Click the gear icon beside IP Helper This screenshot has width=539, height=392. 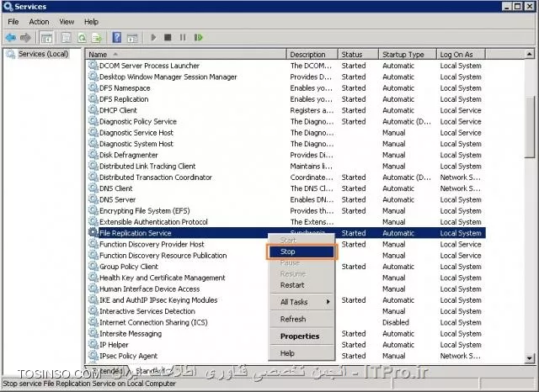tap(93, 344)
